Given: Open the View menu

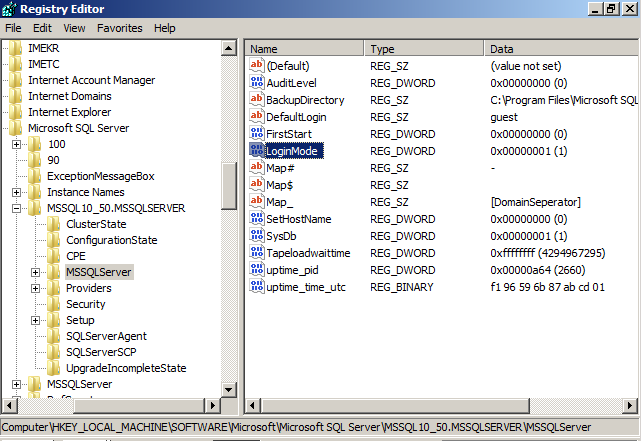Looking at the screenshot, I should (x=74, y=28).
